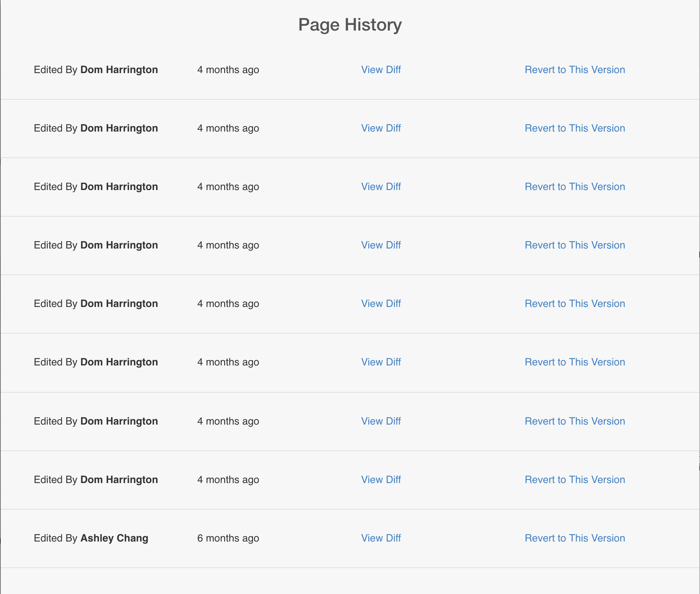Revert to the third-row version
The height and width of the screenshot is (594, 700).
click(574, 187)
